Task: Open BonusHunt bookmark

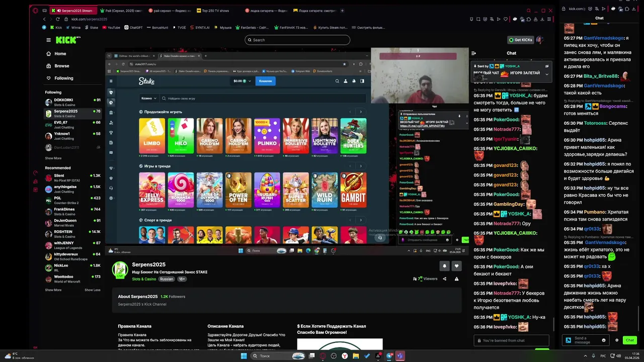Action: (x=157, y=28)
